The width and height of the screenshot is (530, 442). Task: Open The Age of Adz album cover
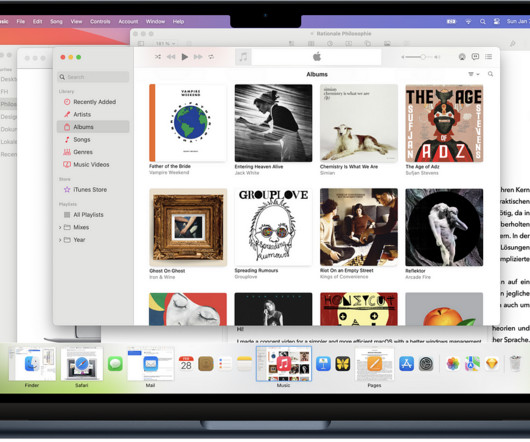pyautogui.click(x=444, y=123)
